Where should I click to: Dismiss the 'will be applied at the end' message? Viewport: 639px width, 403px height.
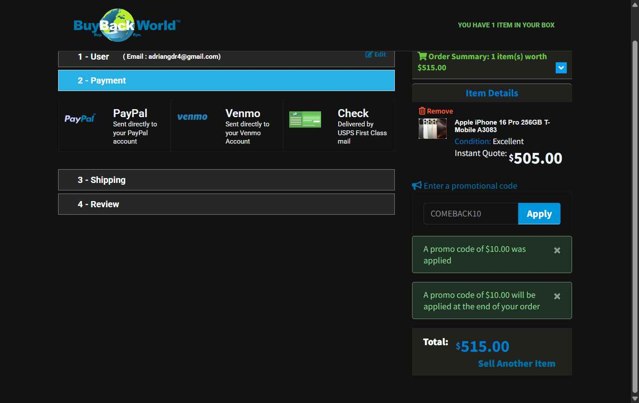[557, 296]
